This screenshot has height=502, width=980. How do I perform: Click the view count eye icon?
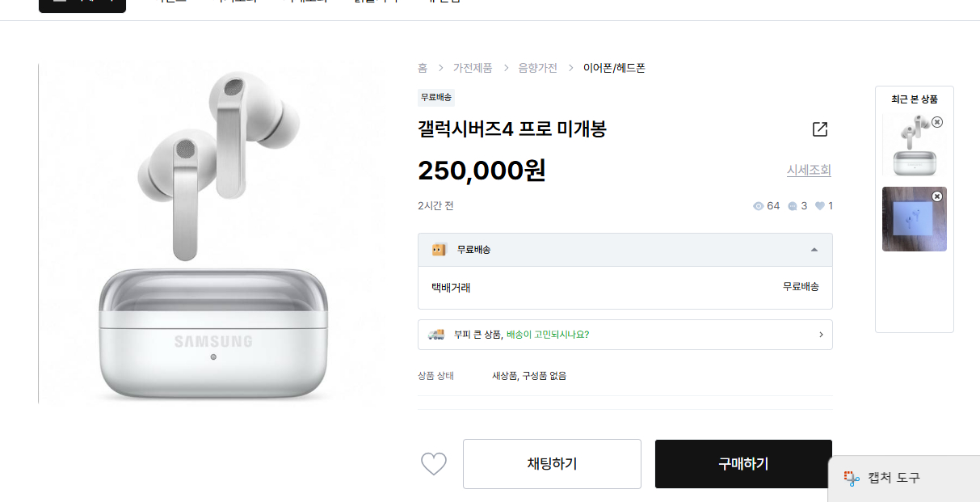(758, 206)
